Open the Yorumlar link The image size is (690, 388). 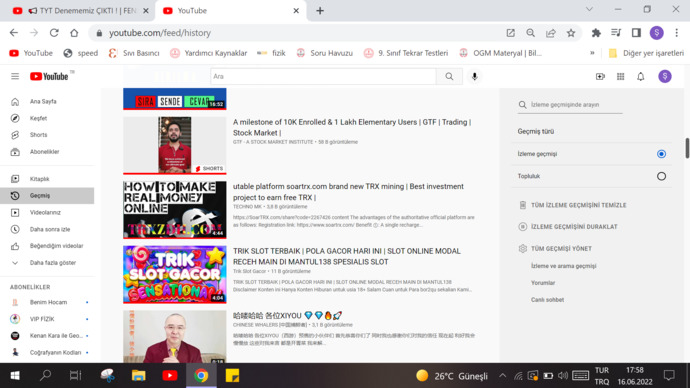(x=543, y=283)
